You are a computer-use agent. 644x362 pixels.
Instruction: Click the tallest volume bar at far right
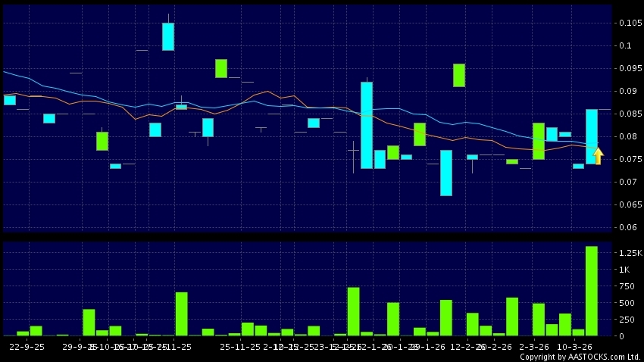click(591, 291)
